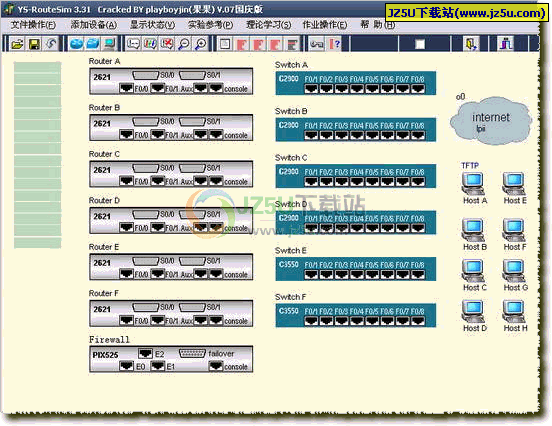Click the Host G computer icon

(514, 271)
